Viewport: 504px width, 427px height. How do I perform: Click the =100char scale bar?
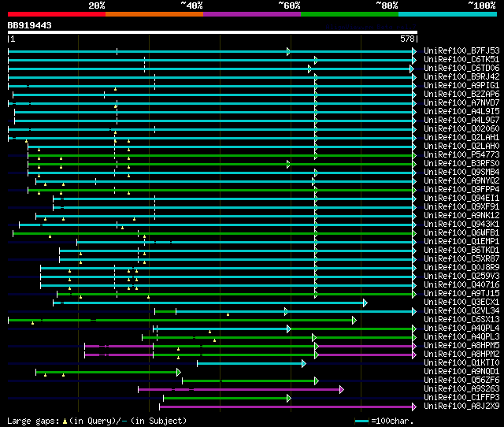coord(362,421)
